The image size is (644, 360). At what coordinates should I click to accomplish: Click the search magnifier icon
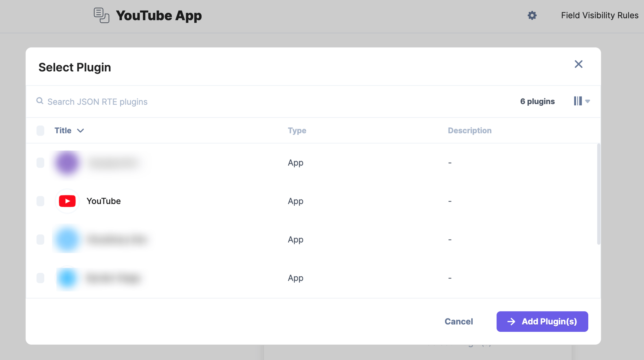tap(40, 101)
